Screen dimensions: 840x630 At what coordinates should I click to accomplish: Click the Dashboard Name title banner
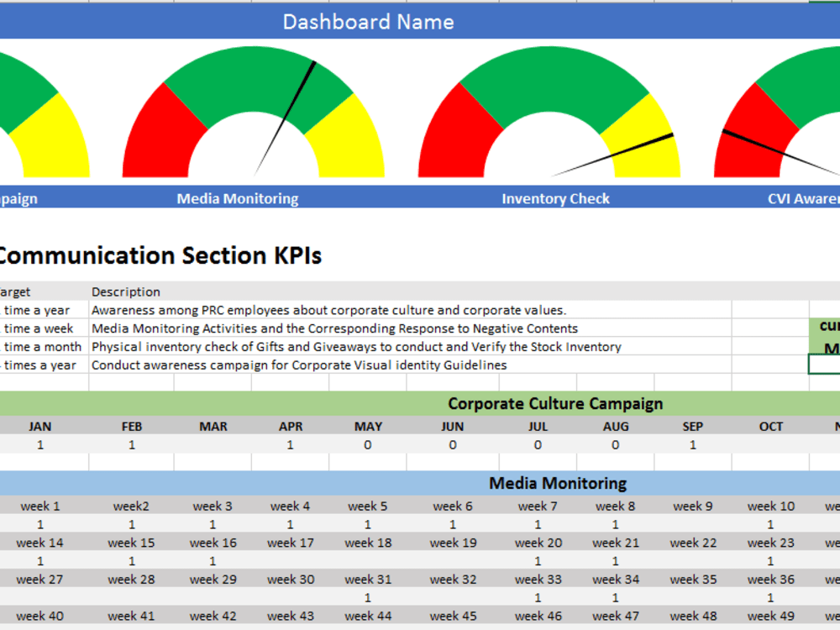pos(367,21)
